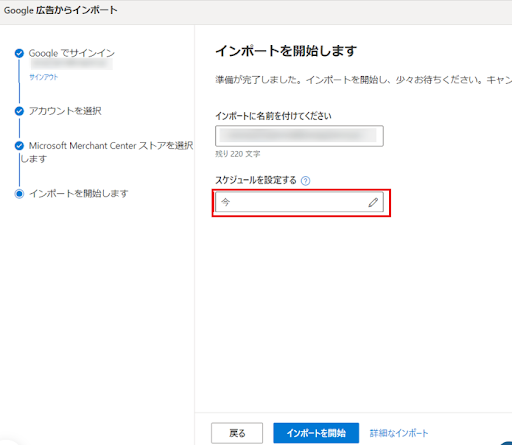Select the インポートを開始します step label in sidebar
Screen dimensions: 512x445
(79, 193)
